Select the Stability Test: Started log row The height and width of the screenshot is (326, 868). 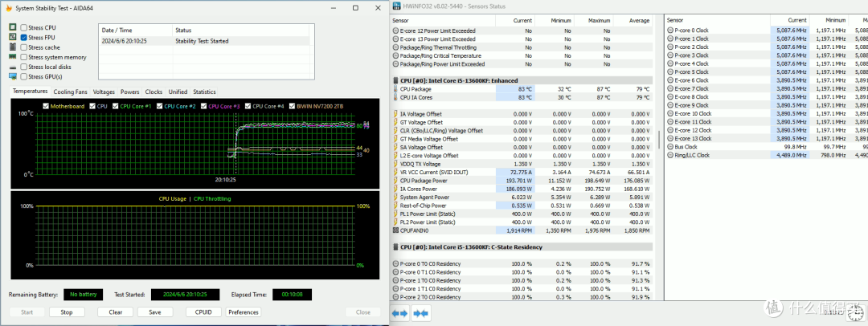[206, 41]
